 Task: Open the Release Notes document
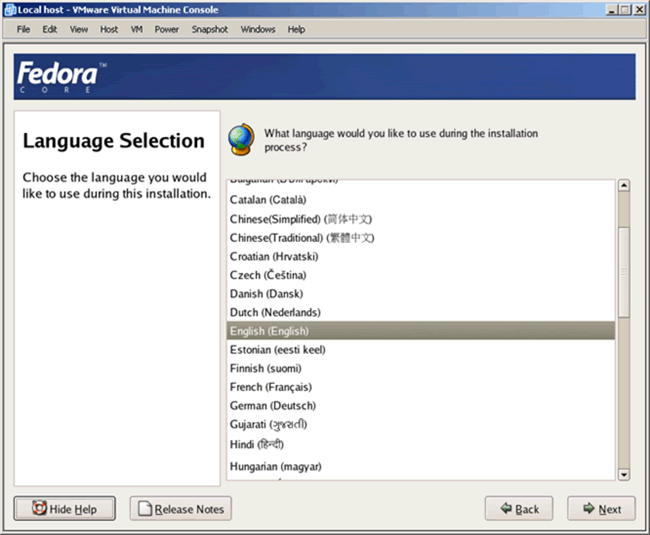click(180, 509)
